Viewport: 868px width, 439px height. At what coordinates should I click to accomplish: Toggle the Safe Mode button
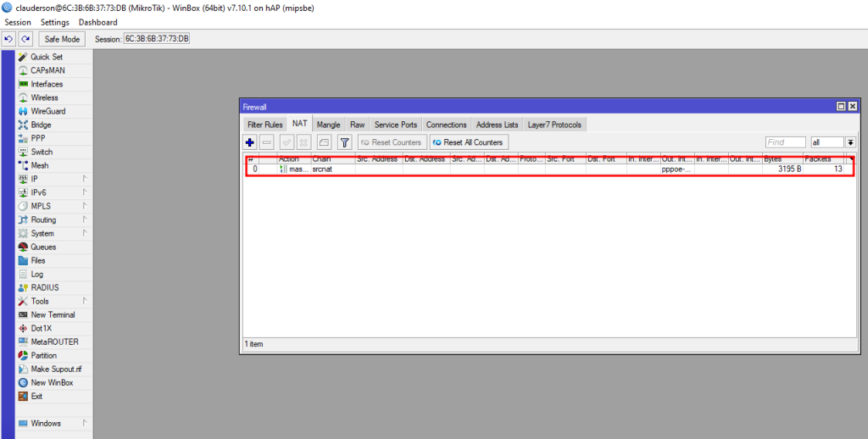62,39
